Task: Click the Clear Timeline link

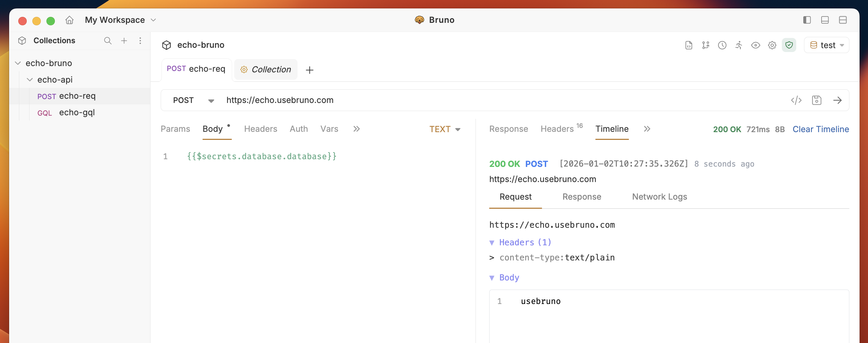Action: click(821, 129)
